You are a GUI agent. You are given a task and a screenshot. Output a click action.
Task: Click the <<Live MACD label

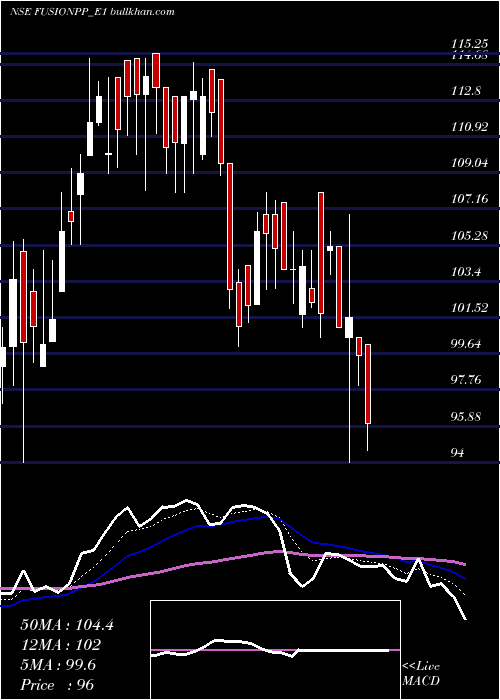(421, 674)
